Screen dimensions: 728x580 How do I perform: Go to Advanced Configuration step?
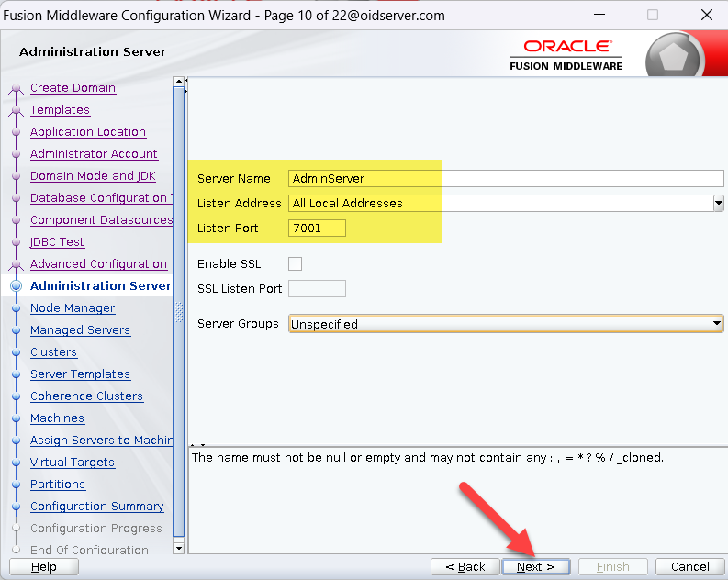98,263
